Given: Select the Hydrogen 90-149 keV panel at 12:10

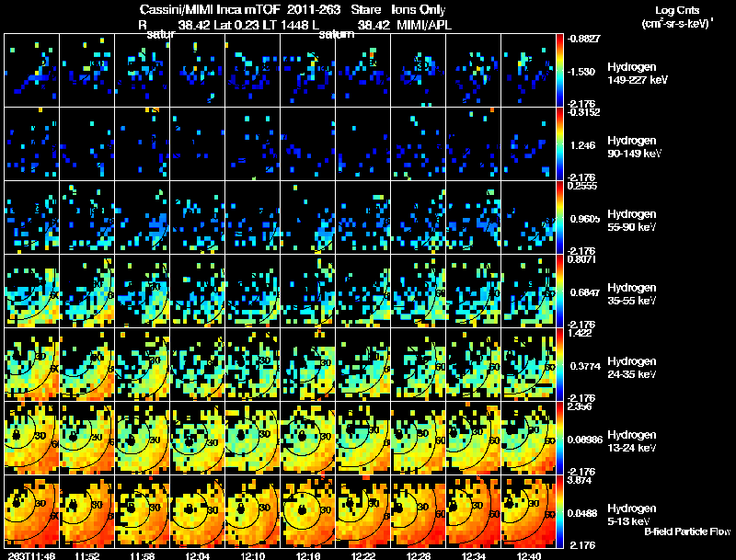Looking at the screenshot, I should click(252, 143).
